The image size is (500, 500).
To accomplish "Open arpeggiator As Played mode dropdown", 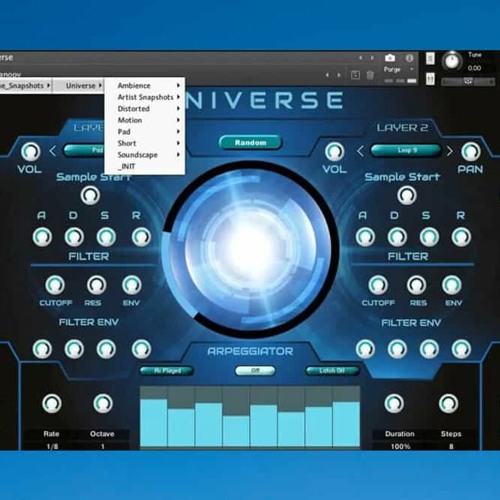I will click(167, 371).
